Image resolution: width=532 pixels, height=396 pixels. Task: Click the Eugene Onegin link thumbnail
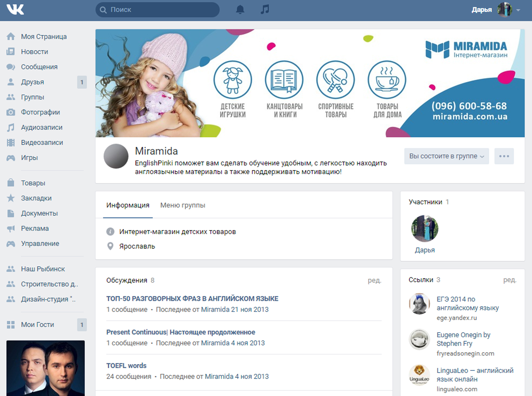(x=419, y=340)
